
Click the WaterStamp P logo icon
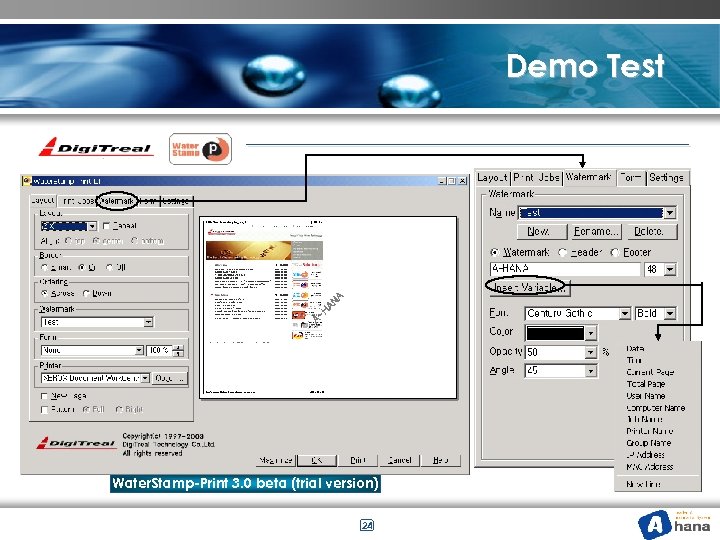(200, 149)
